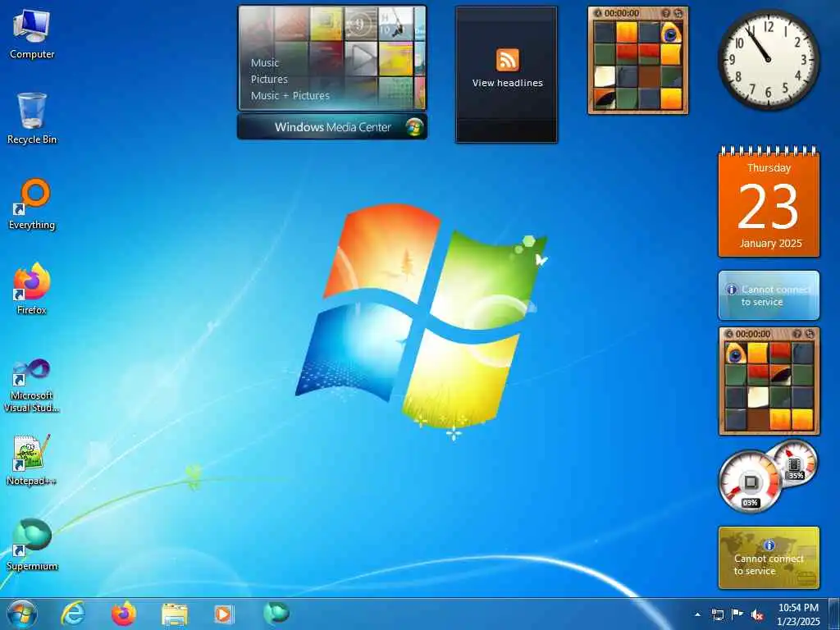840x630 pixels.
Task: Click the Windows logo in the Media Center bar
Action: pyautogui.click(x=413, y=127)
